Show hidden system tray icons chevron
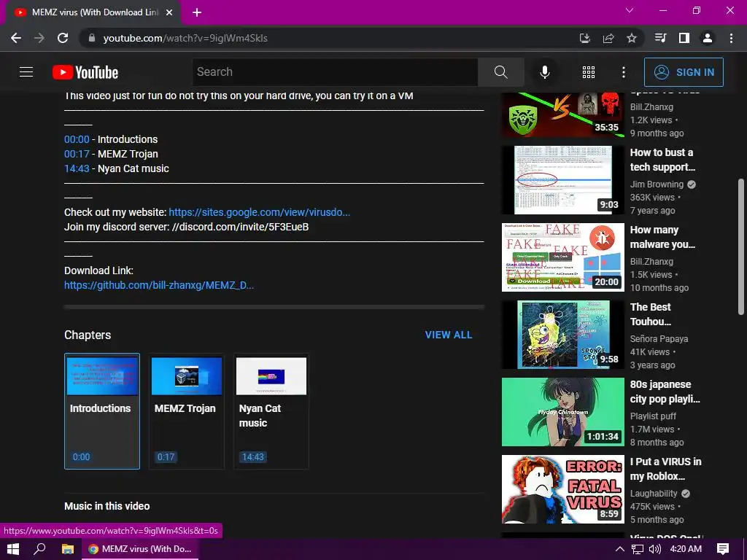 pos(620,549)
